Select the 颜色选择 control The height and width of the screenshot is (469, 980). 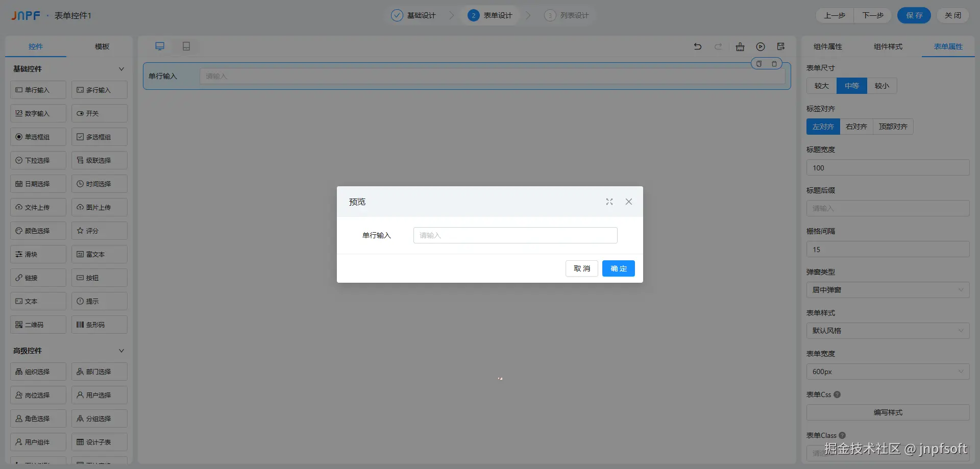38,231
